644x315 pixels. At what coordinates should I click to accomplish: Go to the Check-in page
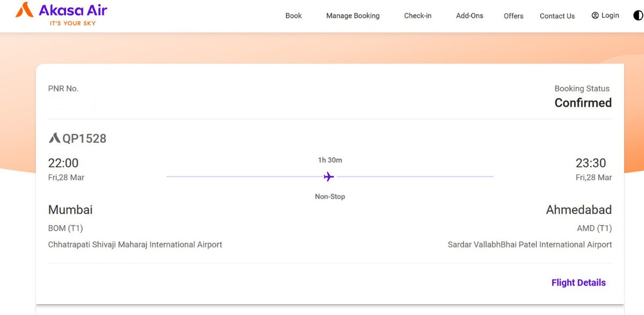click(418, 16)
